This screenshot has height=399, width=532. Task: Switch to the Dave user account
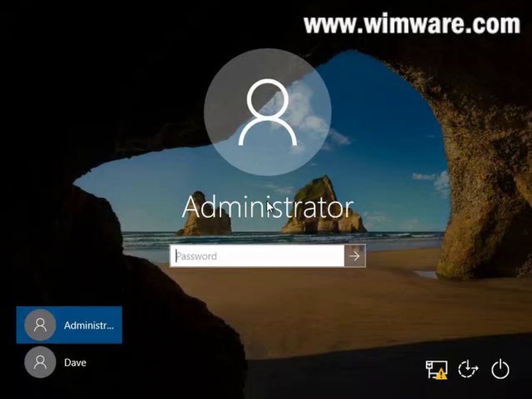(69, 362)
